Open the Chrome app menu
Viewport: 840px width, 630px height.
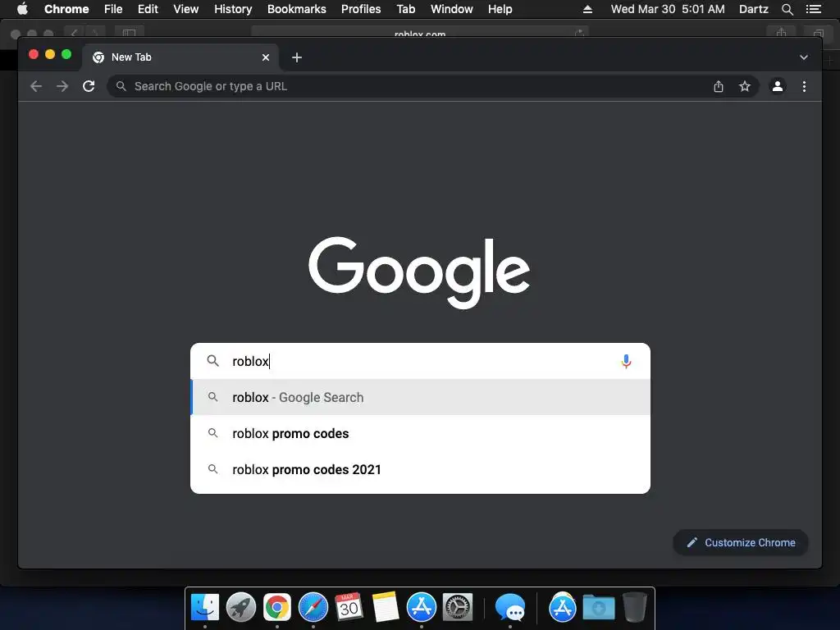pos(66,9)
